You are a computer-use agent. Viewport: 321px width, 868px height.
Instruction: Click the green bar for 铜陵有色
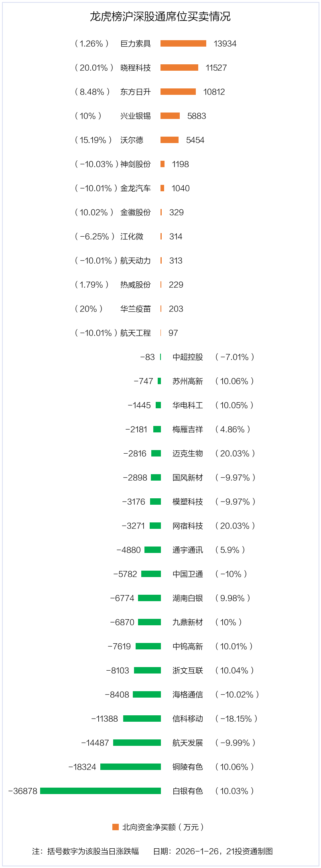point(130,767)
